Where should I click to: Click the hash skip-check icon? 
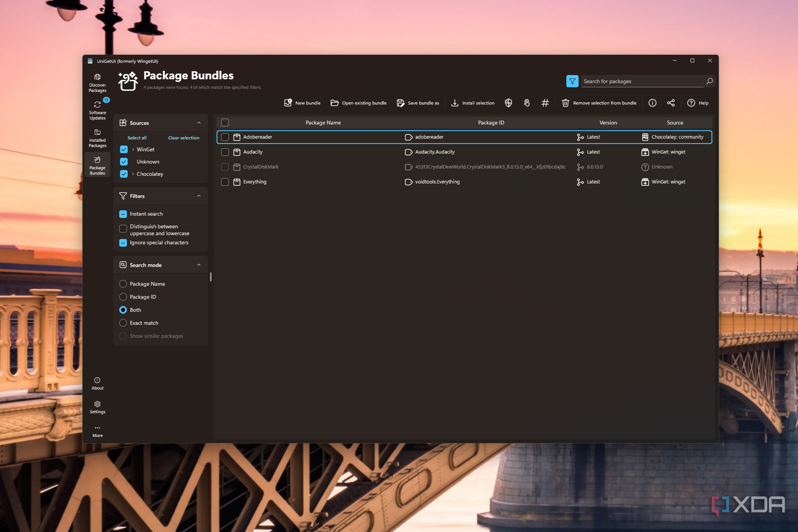click(545, 103)
